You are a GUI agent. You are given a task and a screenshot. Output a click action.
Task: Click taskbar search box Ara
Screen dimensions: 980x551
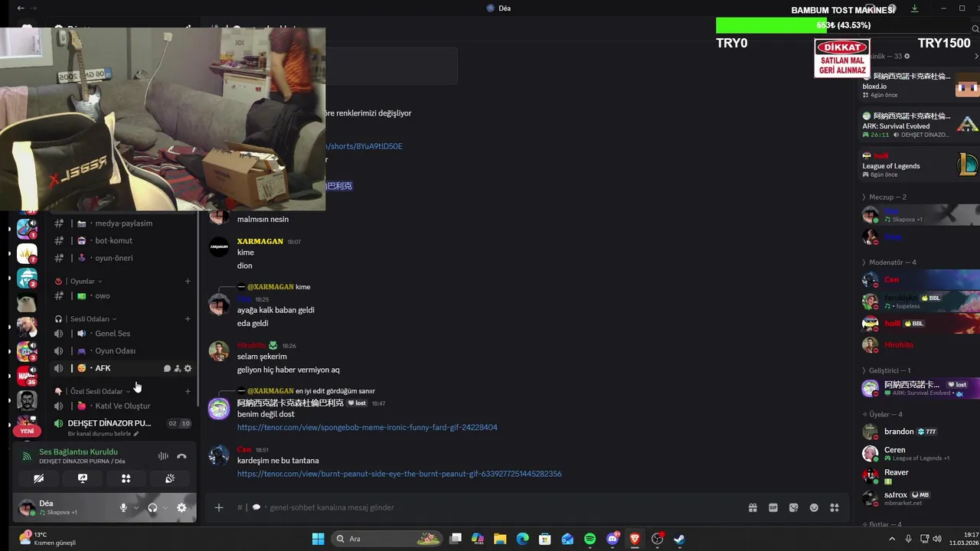click(x=387, y=539)
